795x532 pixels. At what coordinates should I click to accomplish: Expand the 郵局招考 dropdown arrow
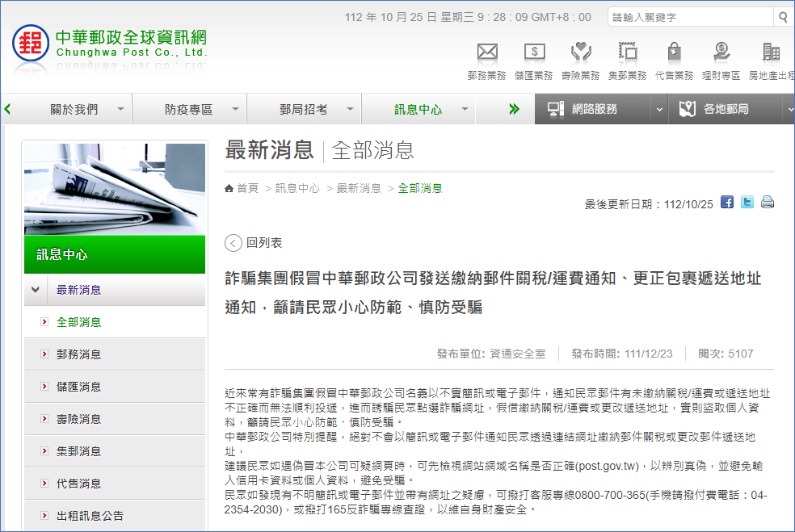350,109
